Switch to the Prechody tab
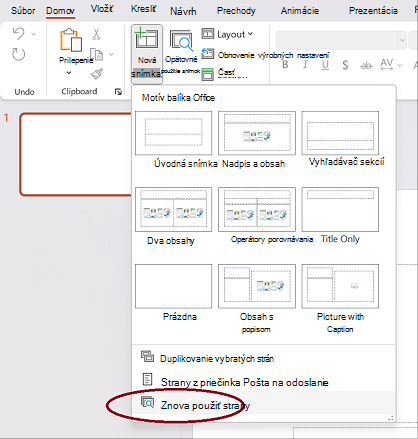This screenshot has height=439, width=418. (x=236, y=11)
